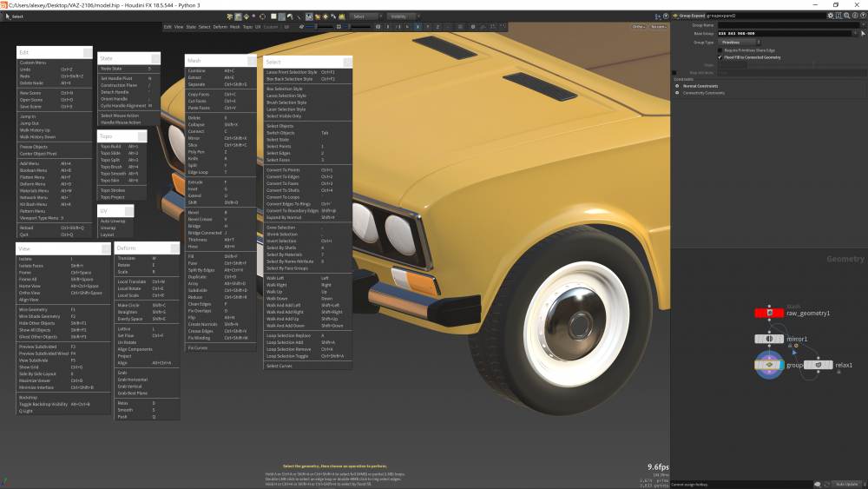The image size is (868, 489).
Task: Click Auto Unwrap in the UV panel
Action: click(x=113, y=221)
